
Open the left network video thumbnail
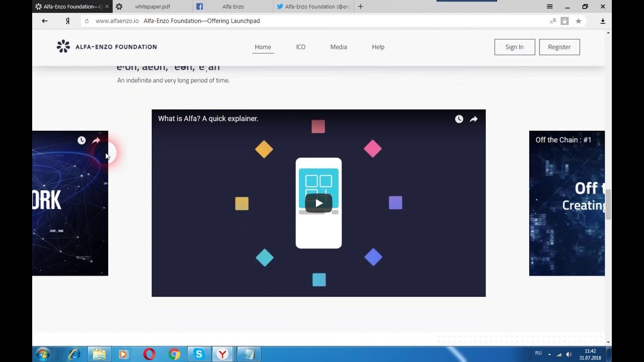(70, 203)
